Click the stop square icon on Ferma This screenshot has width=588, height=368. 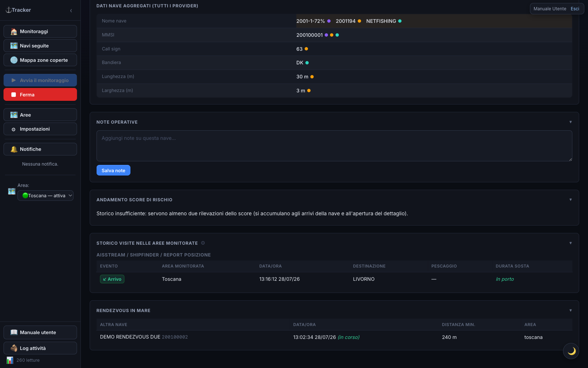14,95
